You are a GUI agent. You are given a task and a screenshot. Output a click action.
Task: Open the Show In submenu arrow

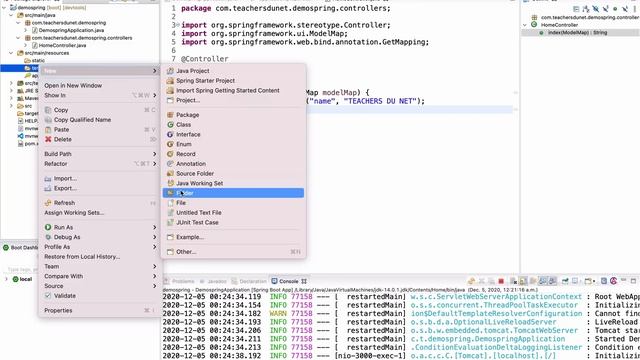(155, 96)
